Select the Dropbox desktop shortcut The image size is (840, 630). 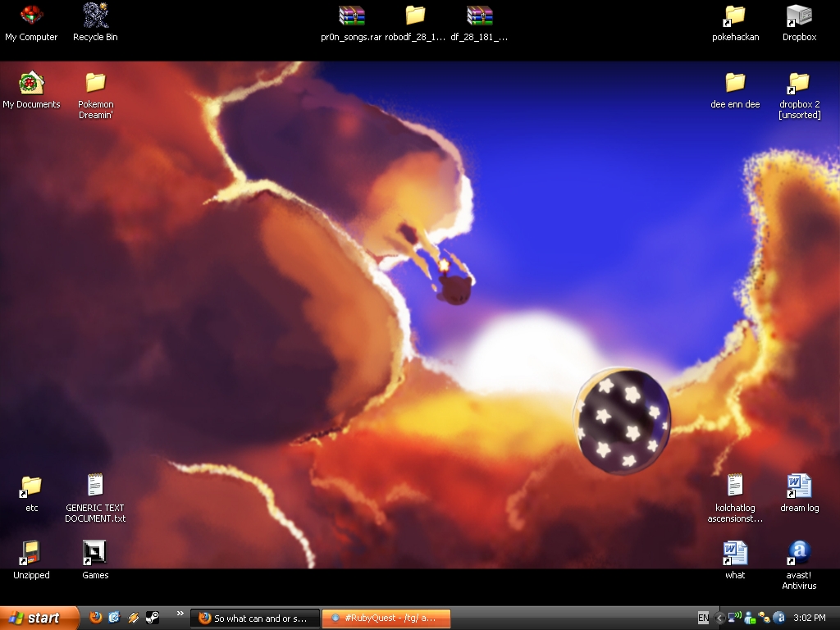coord(799,16)
